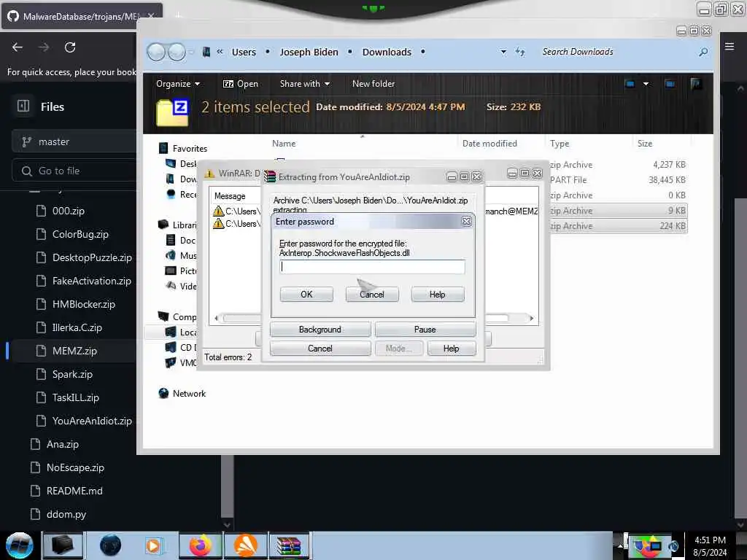747x560 pixels.
Task: Click Help in Enter password dialog
Action: tap(438, 295)
